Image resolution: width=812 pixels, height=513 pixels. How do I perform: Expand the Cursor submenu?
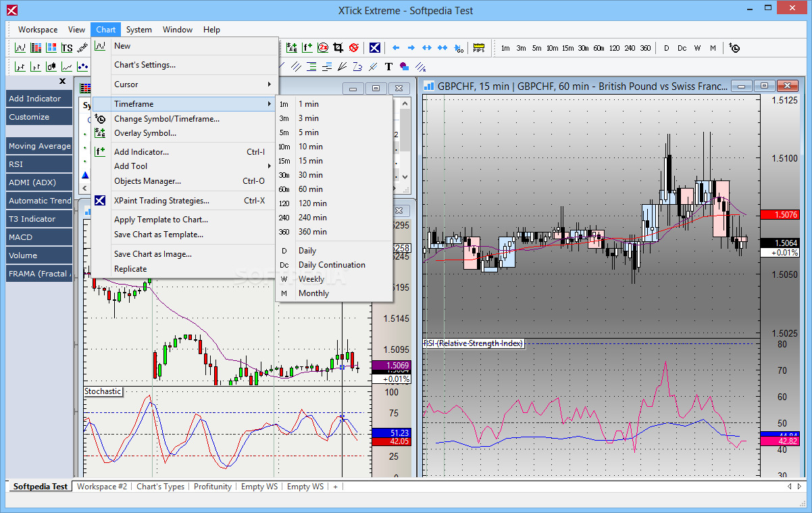pos(185,84)
